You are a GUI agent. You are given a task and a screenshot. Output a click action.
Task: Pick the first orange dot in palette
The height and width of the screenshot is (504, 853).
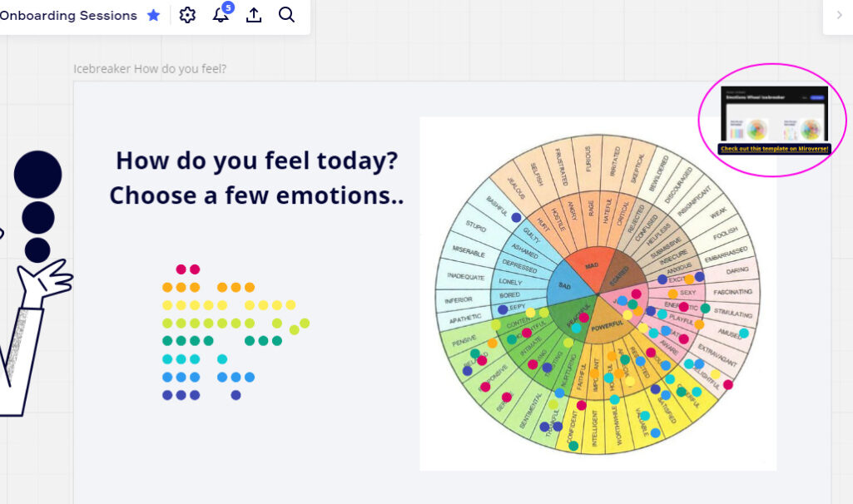tap(167, 287)
